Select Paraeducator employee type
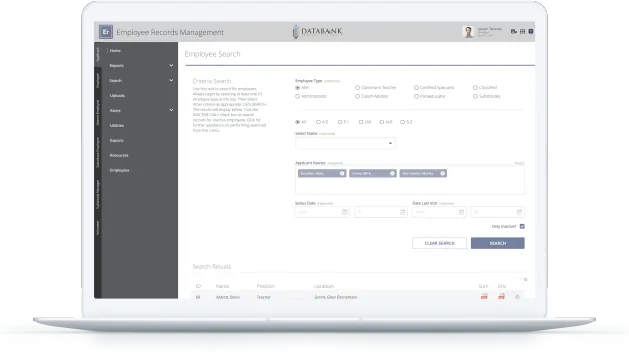629x361 pixels. [x=416, y=96]
